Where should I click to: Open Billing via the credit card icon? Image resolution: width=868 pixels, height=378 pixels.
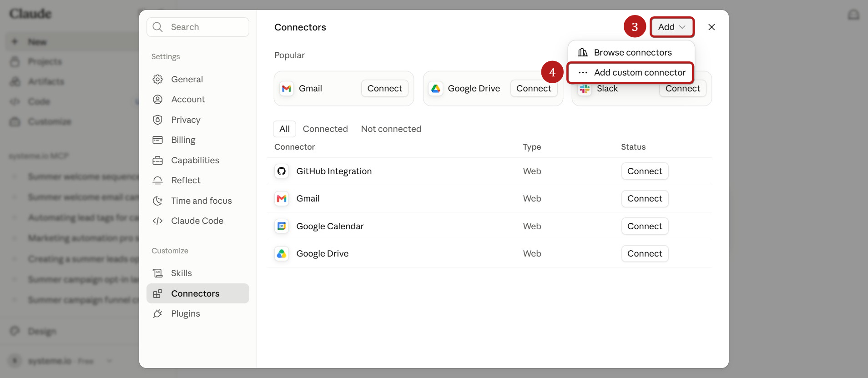tap(158, 140)
